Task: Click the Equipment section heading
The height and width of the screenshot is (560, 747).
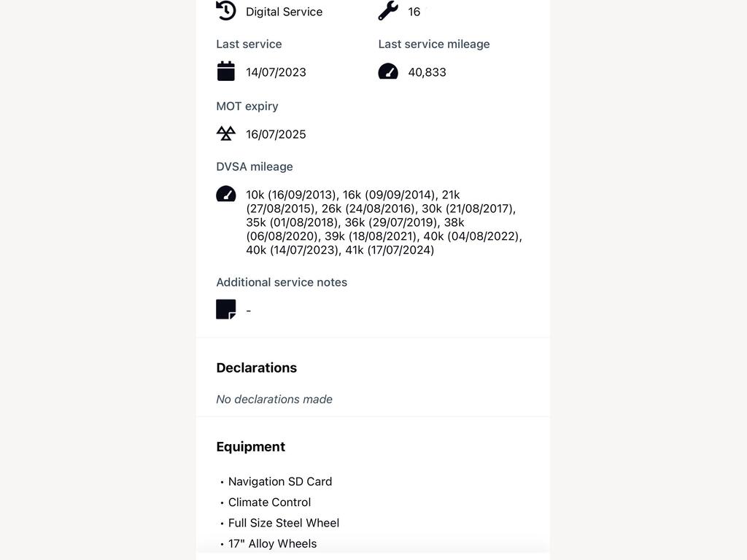Action: coord(251,447)
